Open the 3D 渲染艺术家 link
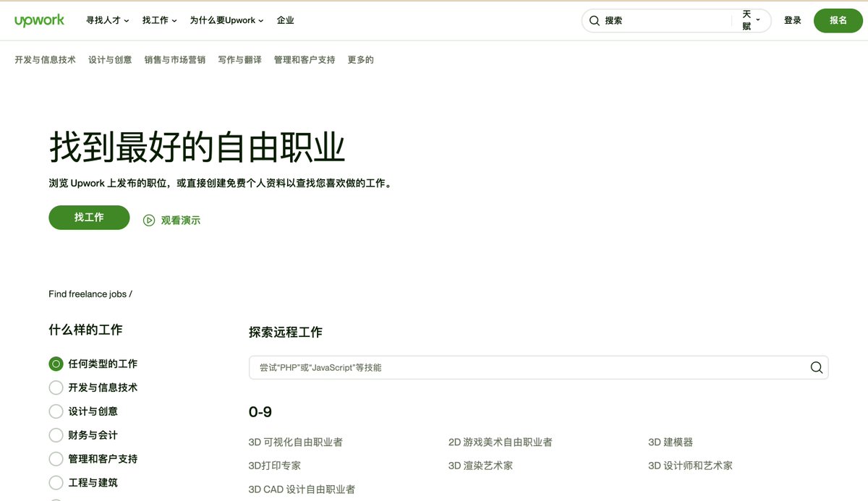Image resolution: width=868 pixels, height=501 pixels. click(x=480, y=466)
